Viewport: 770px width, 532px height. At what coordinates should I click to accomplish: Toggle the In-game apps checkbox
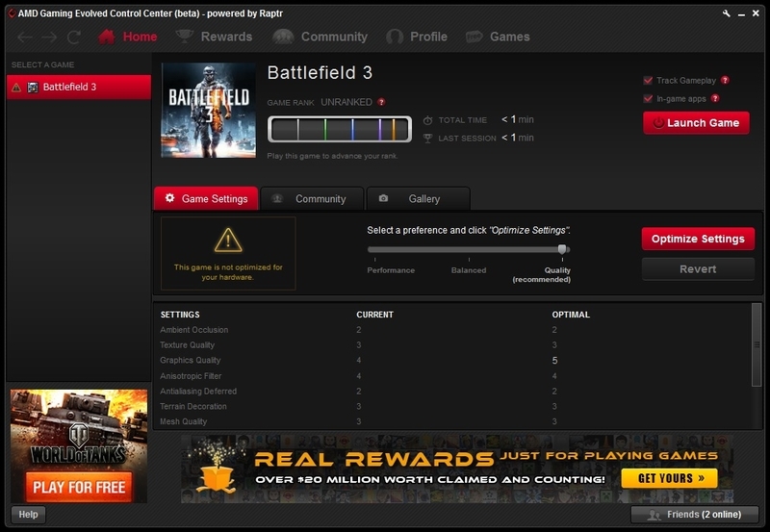[x=648, y=99]
